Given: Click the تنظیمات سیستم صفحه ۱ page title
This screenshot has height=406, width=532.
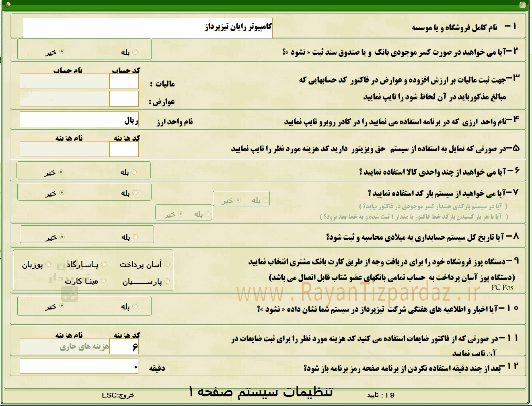Looking at the screenshot, I should tap(261, 392).
